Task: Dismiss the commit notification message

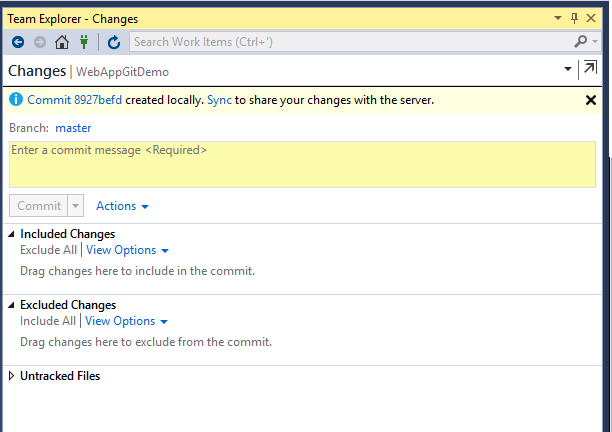Action: coord(590,100)
